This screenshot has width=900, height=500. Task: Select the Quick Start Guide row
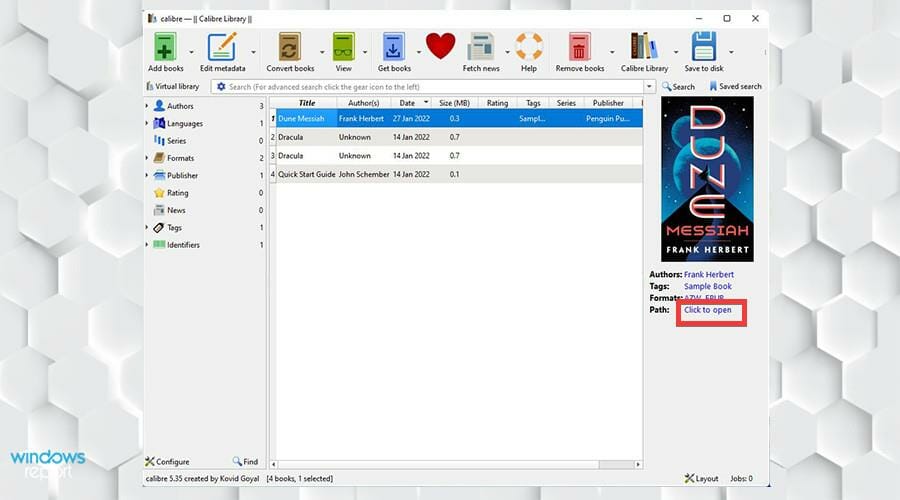[456, 174]
